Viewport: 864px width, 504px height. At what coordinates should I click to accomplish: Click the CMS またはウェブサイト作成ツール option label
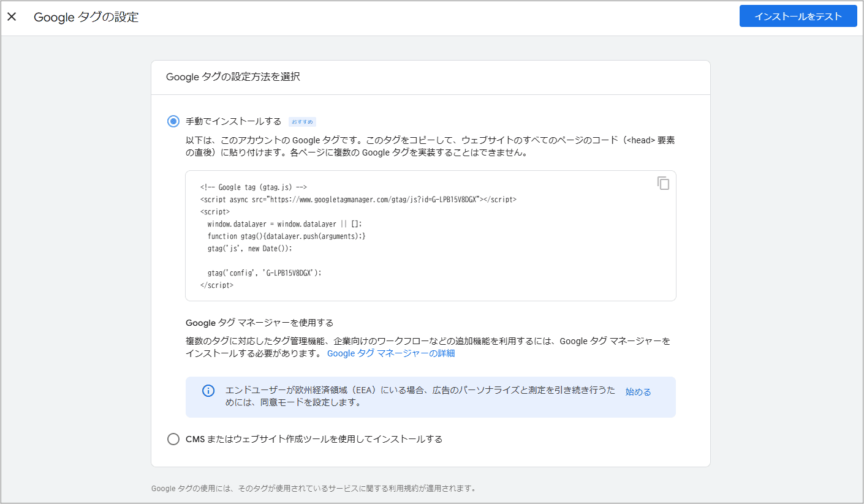coord(314,439)
